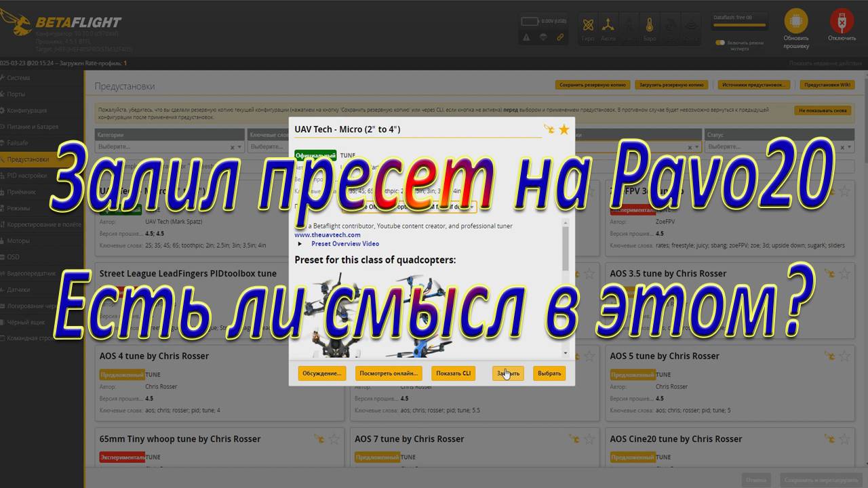
Task: Clear the Статус selection with the x
Action: click(842, 147)
